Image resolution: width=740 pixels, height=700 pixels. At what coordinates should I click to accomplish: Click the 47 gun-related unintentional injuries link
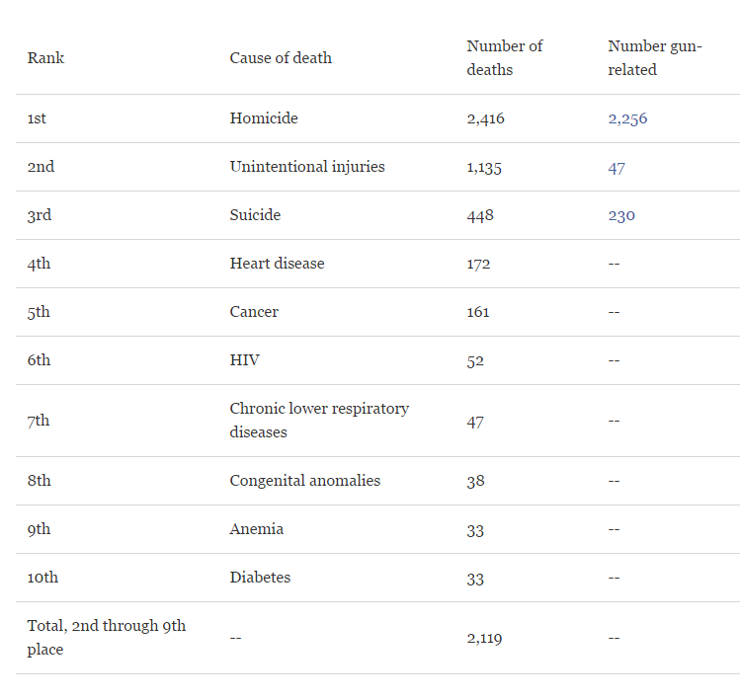617,167
